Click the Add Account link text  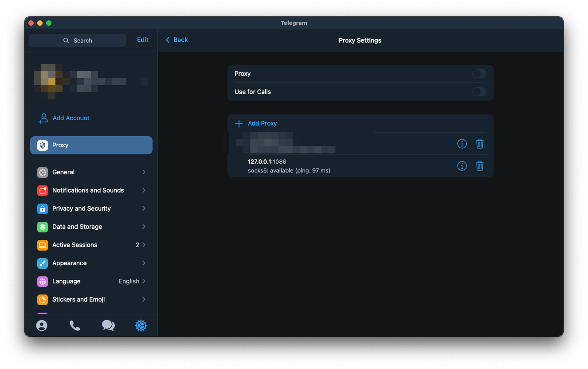pyautogui.click(x=71, y=118)
